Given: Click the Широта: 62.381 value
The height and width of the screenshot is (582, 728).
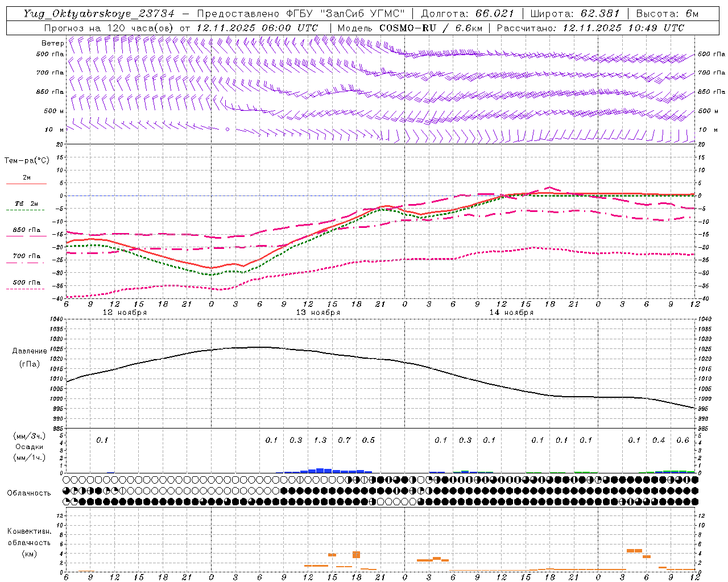Looking at the screenshot, I should 575,14.
